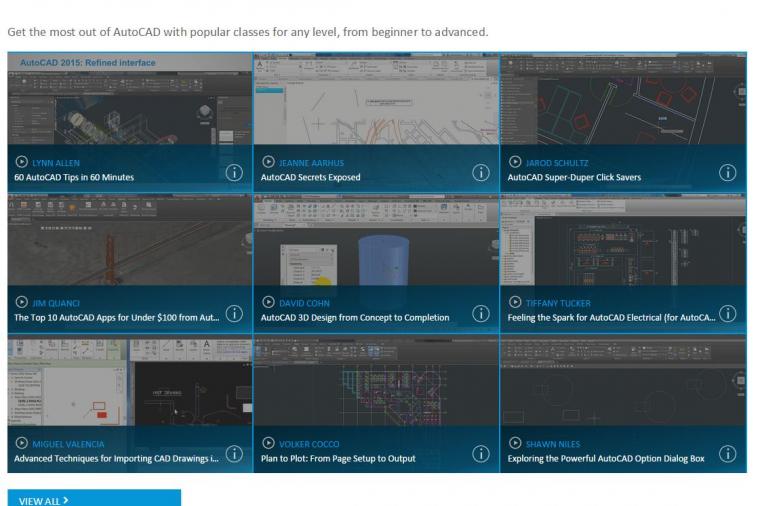Play Tiffany Tucker's AutoCAD Electrical class
The width and height of the screenshot is (760, 506).
pos(515,302)
